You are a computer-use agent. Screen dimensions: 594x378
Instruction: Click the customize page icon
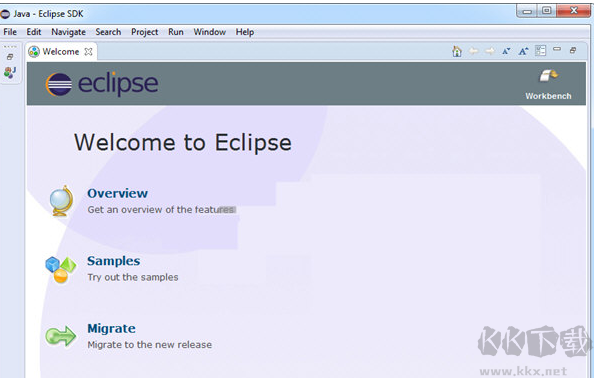[541, 50]
